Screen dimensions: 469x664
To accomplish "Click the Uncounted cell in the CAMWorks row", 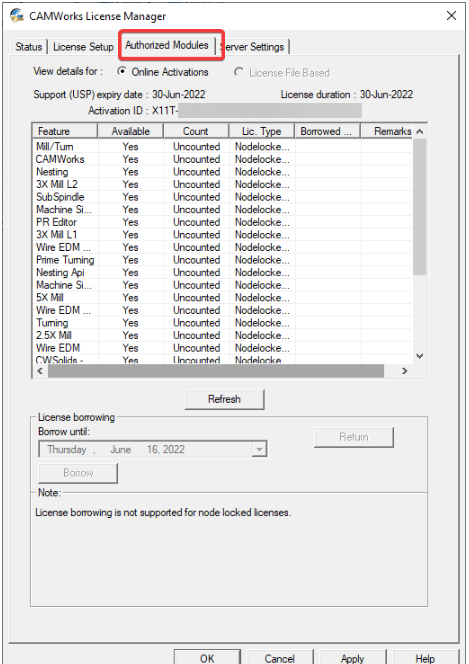I will [196, 159].
